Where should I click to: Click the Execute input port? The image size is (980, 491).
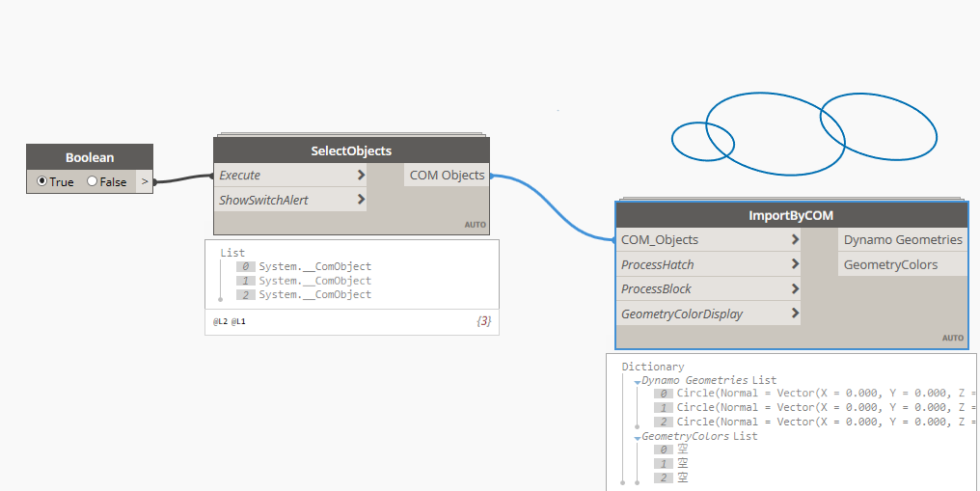pyautogui.click(x=290, y=175)
